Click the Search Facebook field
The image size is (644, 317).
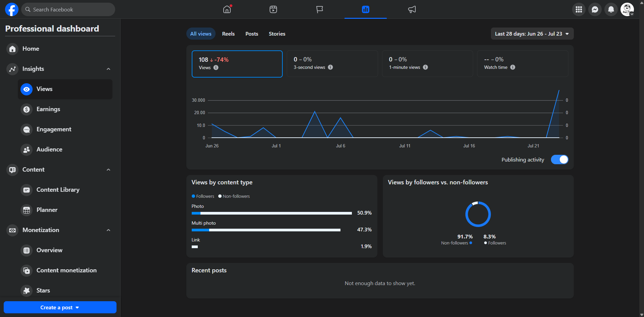(x=68, y=9)
